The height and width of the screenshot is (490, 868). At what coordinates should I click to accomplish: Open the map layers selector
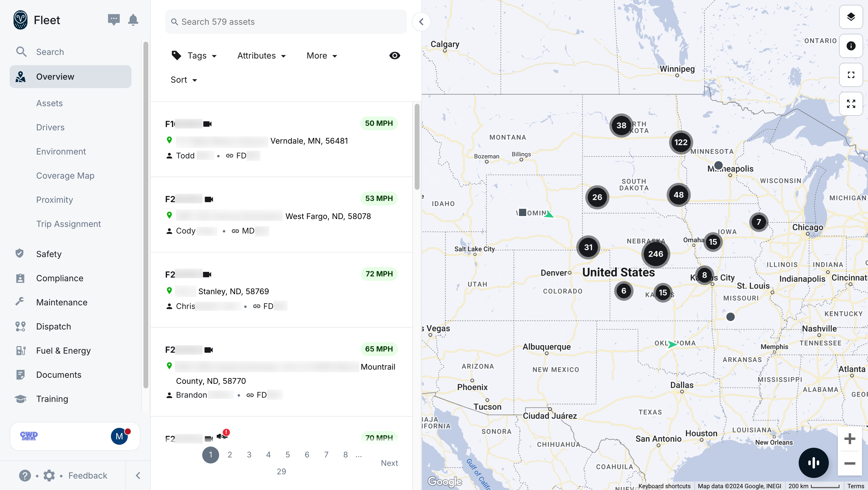pyautogui.click(x=851, y=17)
